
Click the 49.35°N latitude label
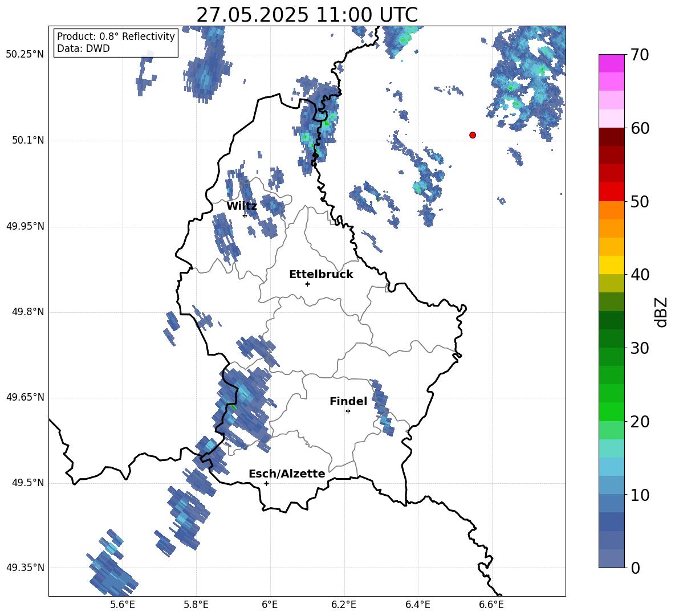(x=25, y=568)
